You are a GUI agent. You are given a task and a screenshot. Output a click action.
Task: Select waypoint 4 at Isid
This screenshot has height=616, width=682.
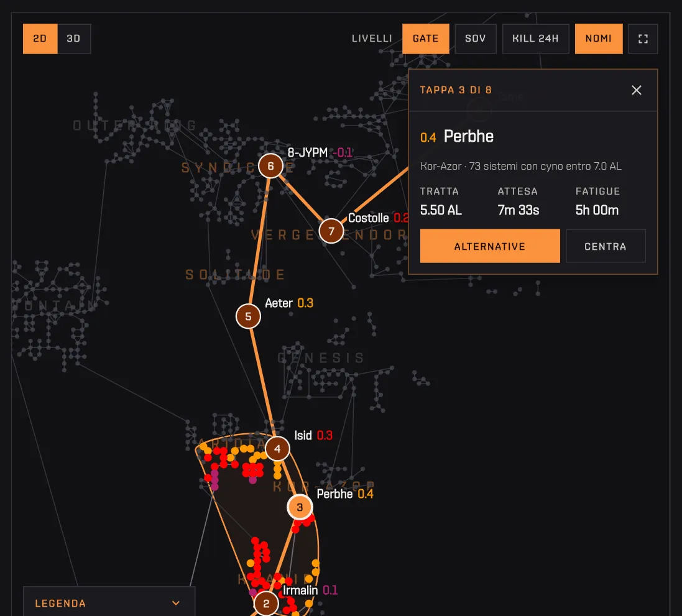(277, 449)
